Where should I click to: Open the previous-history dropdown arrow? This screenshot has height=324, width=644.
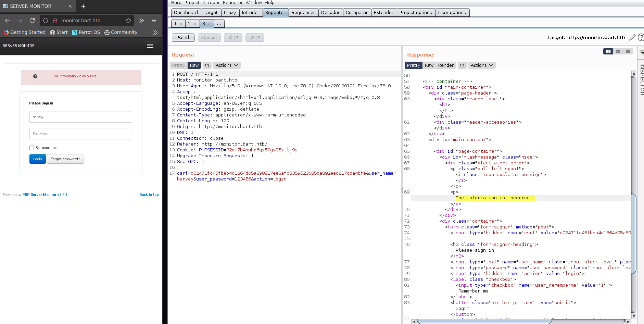[x=238, y=38]
